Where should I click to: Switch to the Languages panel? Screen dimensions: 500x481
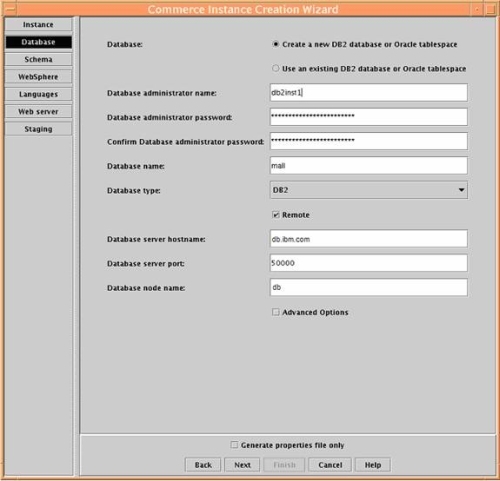38,94
